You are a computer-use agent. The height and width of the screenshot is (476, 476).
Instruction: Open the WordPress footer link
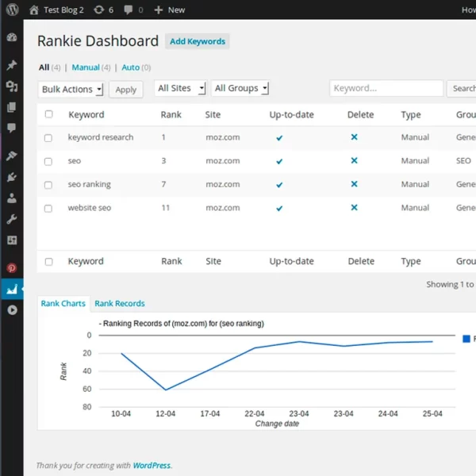pos(152,466)
